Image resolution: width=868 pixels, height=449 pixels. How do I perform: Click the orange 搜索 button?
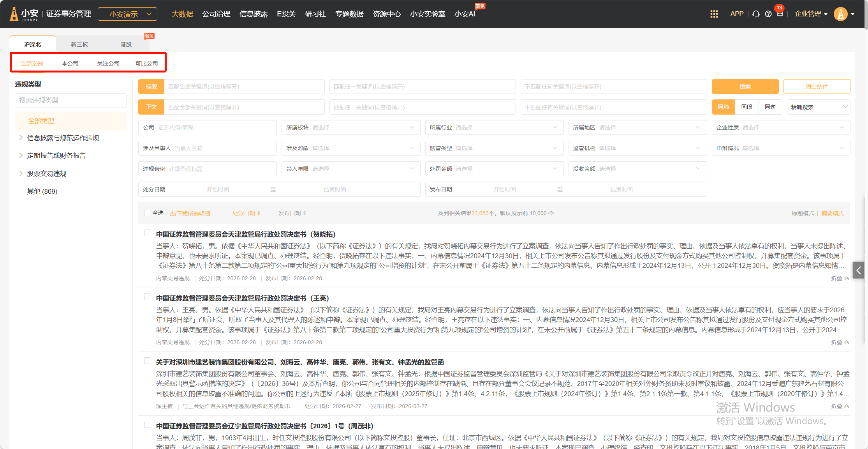pyautogui.click(x=745, y=87)
